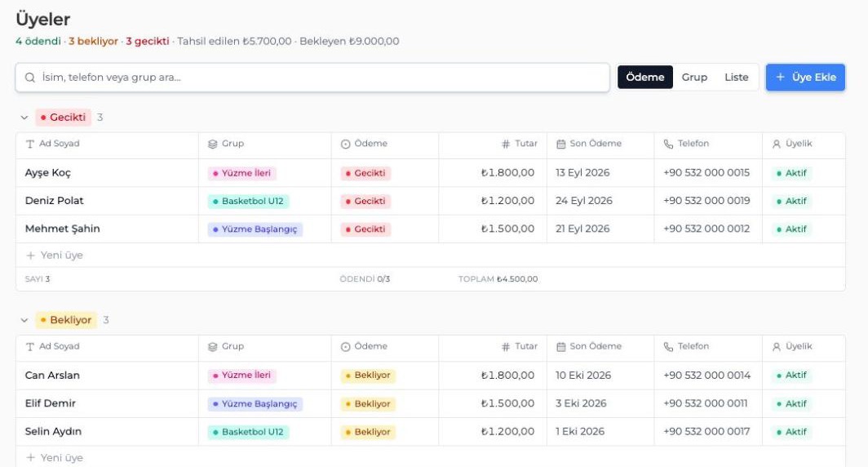Collapse the Gecikti group chevron

tap(24, 118)
